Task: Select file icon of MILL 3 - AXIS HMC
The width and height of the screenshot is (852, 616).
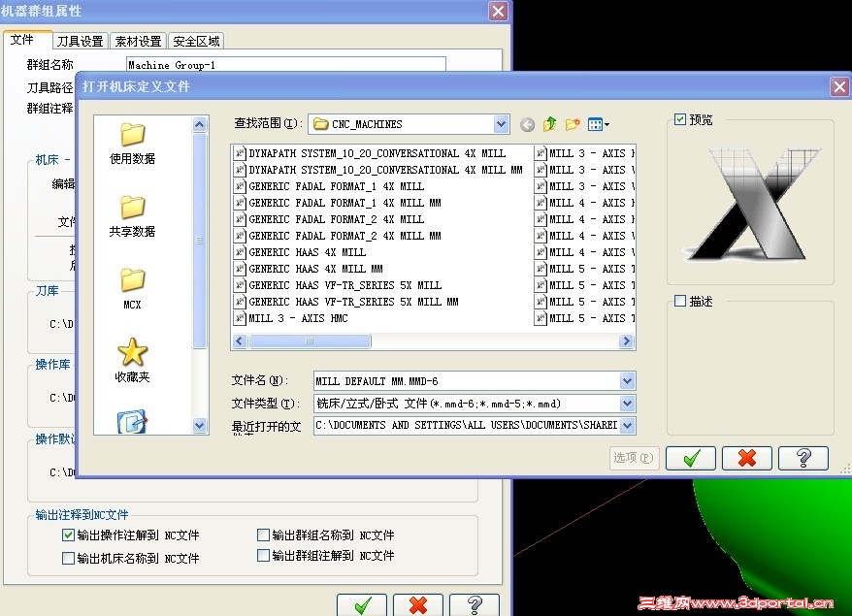Action: coord(240,318)
